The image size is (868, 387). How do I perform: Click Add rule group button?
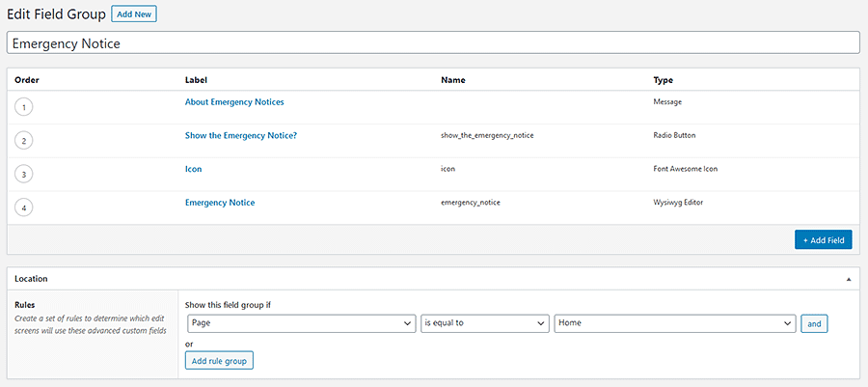(x=219, y=361)
